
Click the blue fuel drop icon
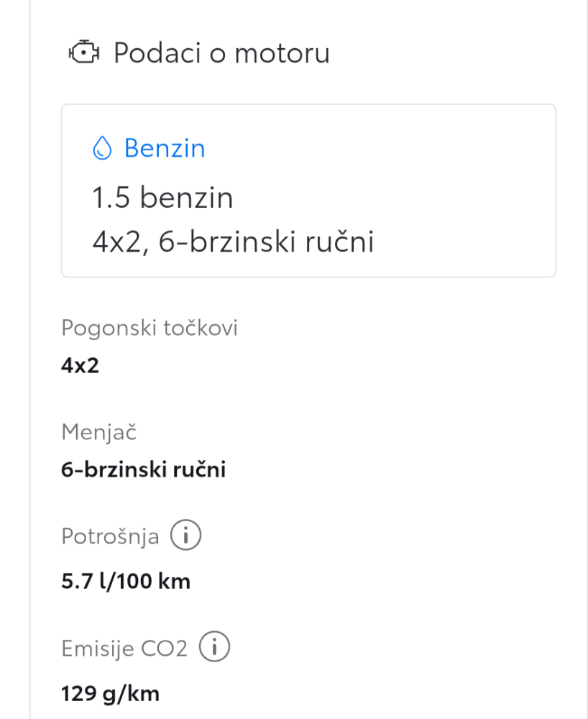tap(102, 147)
